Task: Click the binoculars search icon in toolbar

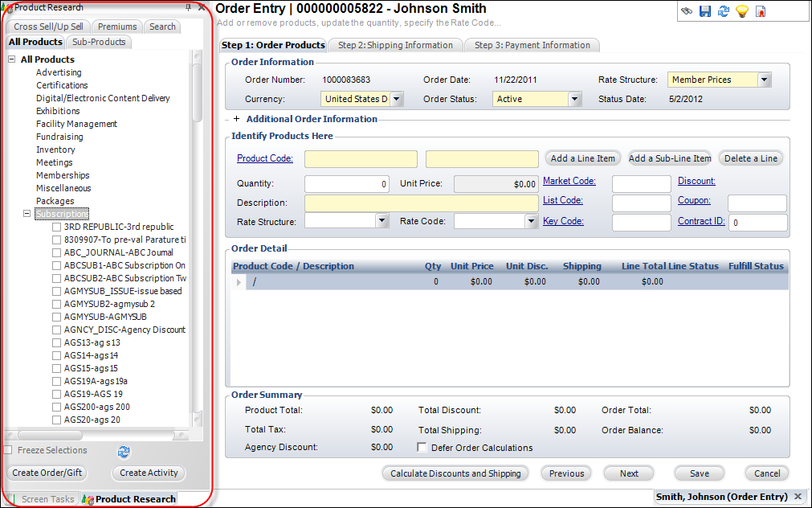Action: pos(687,11)
